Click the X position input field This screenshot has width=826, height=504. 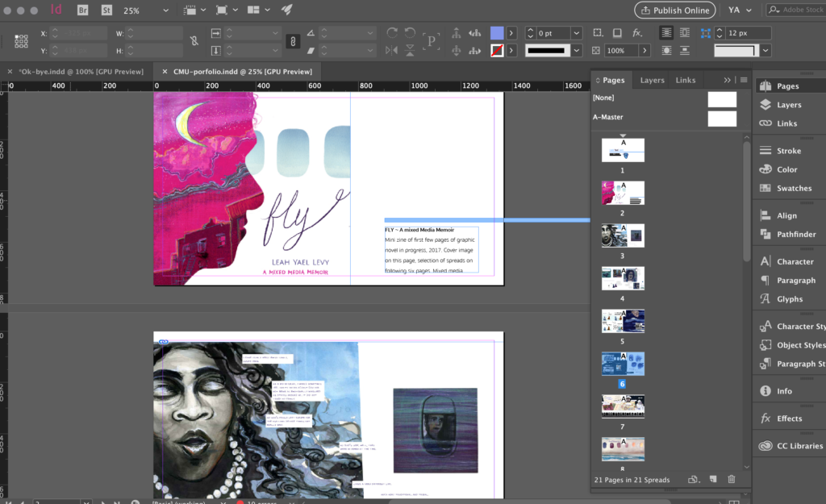point(78,33)
